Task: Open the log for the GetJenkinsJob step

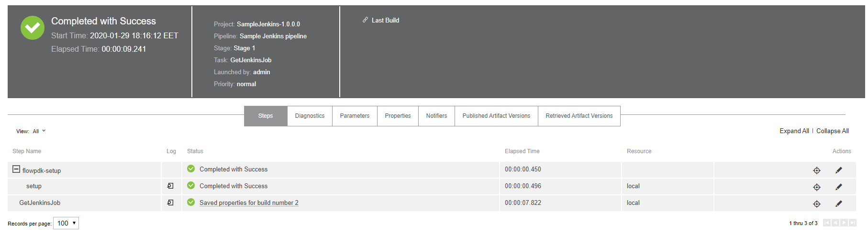Action: pyautogui.click(x=170, y=203)
